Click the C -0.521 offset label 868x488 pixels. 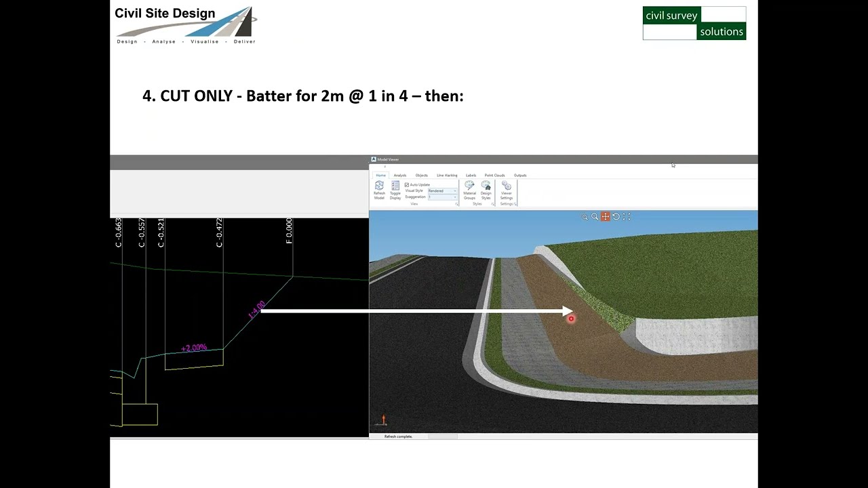[161, 232]
